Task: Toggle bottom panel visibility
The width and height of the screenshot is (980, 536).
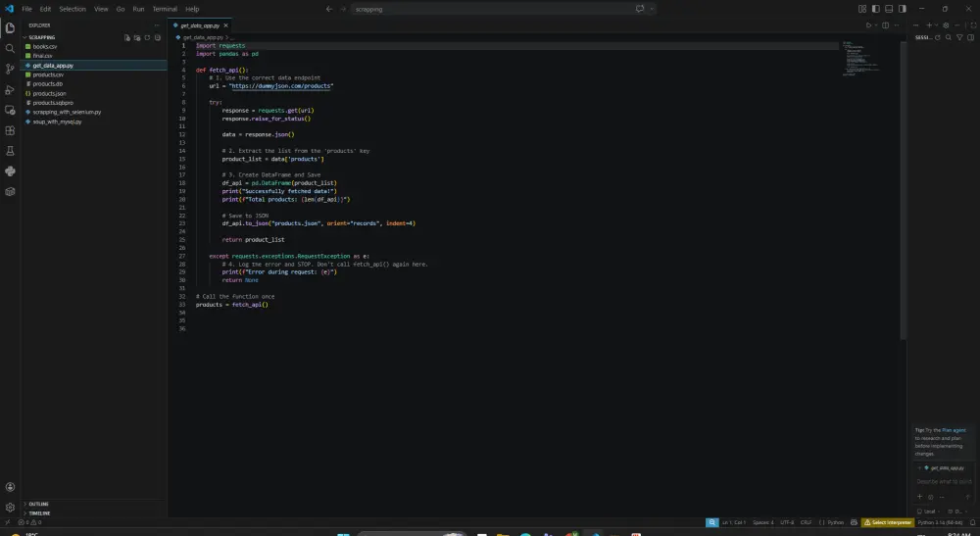Action: pyautogui.click(x=889, y=9)
